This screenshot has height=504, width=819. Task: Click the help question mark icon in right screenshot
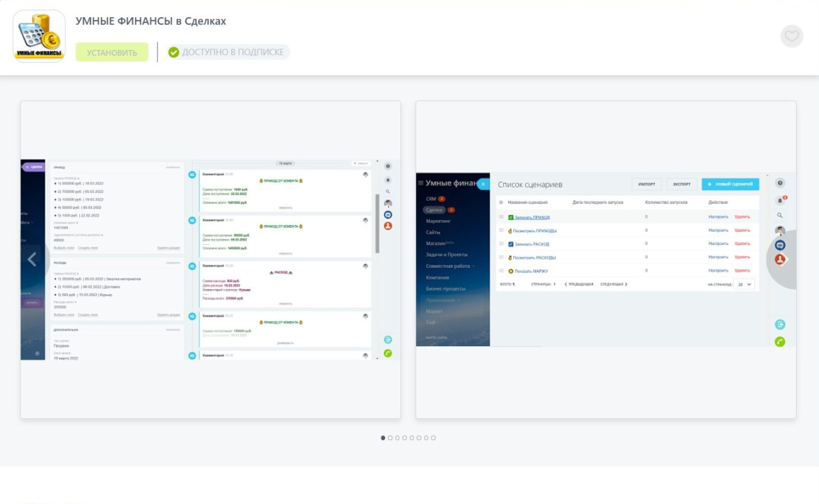[x=780, y=183]
